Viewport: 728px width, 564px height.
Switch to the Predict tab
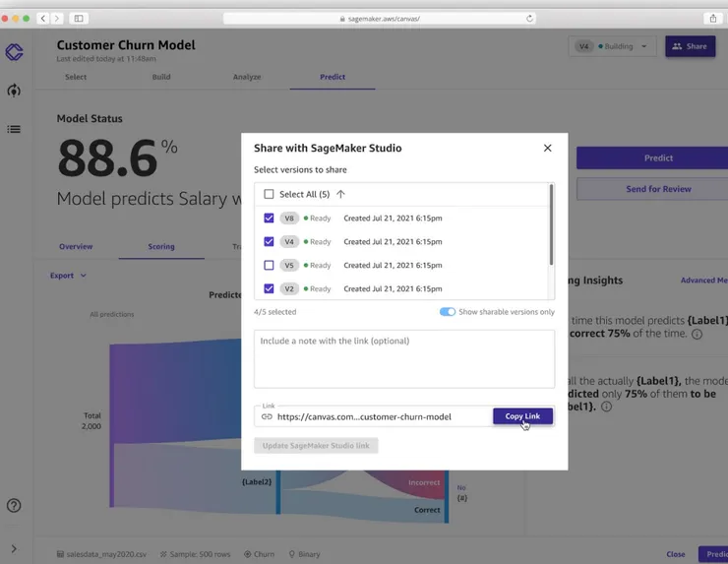pos(333,77)
